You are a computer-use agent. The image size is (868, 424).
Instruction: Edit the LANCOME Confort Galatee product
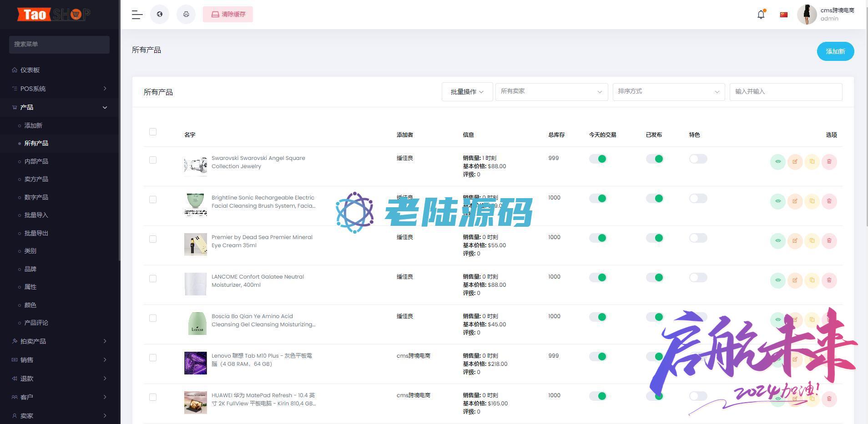[x=795, y=280]
